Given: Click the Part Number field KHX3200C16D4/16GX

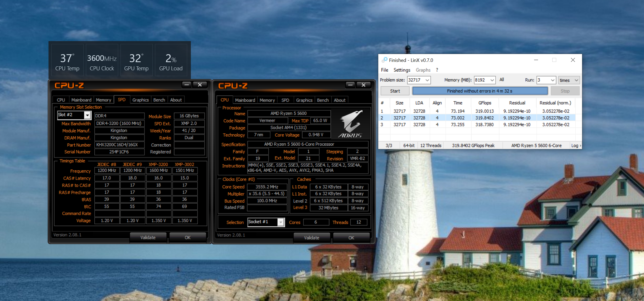Looking at the screenshot, I should click(119, 145).
